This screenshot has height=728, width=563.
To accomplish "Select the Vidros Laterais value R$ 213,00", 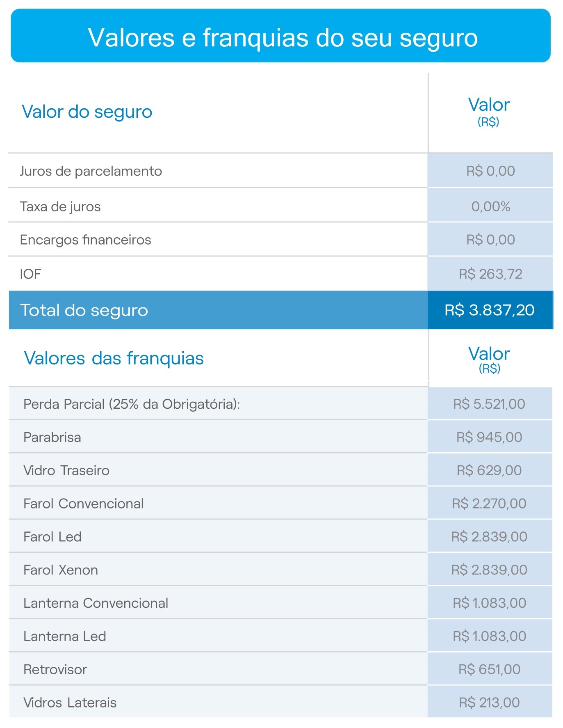I will click(489, 703).
